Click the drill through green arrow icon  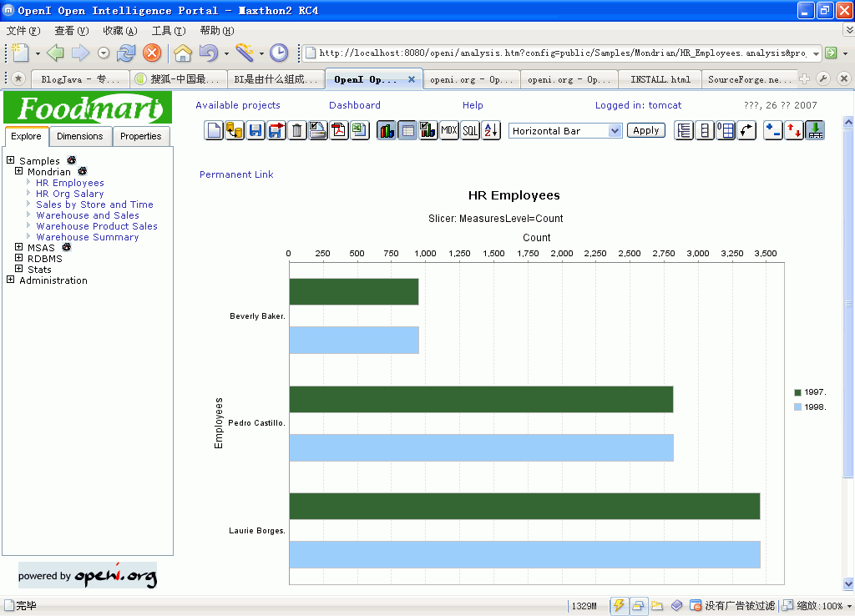pos(815,131)
